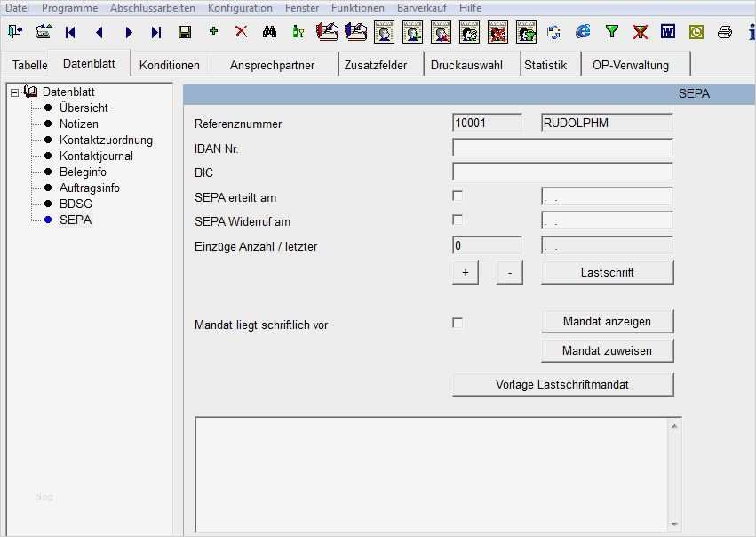756x537 pixels.
Task: Click the green filter funnel icon
Action: [x=611, y=32]
